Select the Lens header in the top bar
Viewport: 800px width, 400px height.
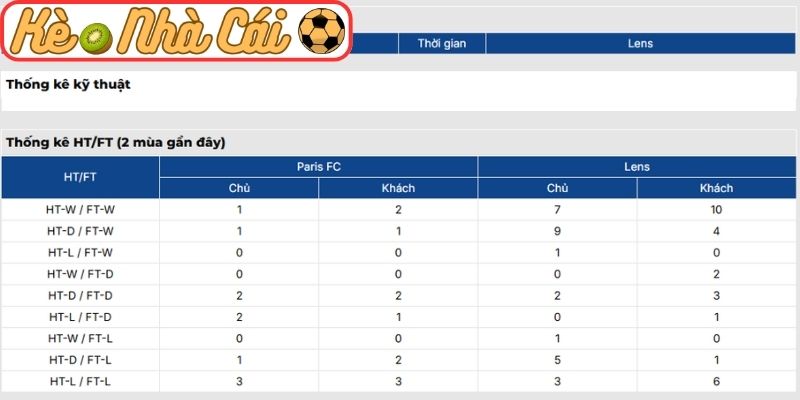pos(641,44)
